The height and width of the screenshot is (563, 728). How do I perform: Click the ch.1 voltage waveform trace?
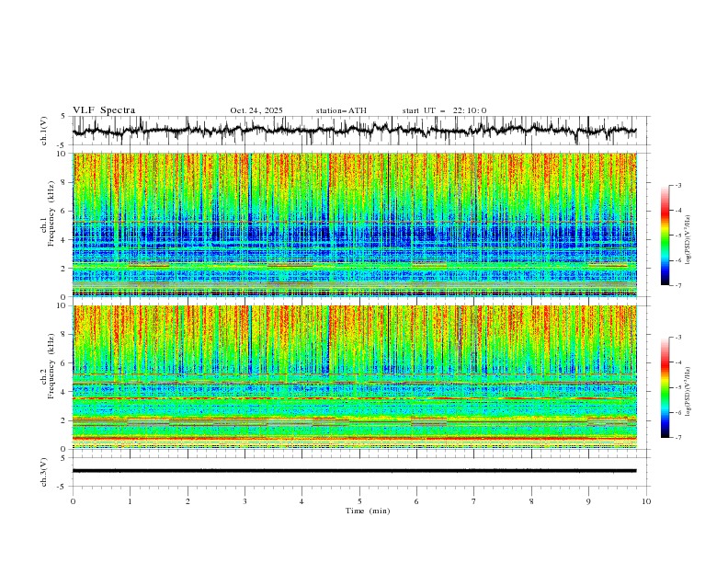(x=354, y=131)
